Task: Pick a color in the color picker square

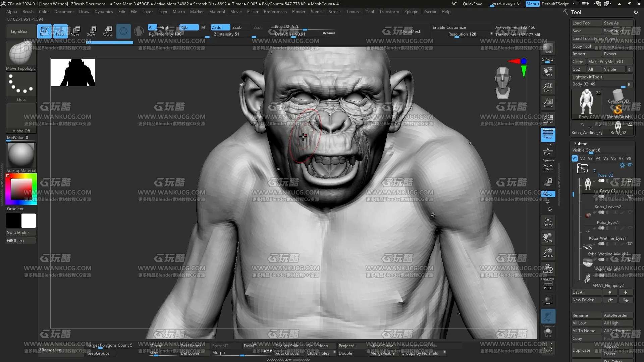Action: (21, 189)
